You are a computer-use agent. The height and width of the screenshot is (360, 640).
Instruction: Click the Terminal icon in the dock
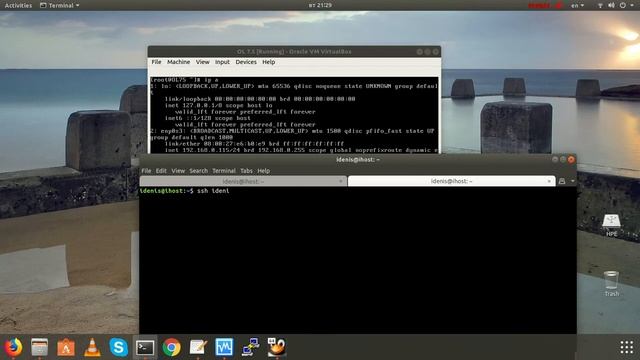coord(145,347)
